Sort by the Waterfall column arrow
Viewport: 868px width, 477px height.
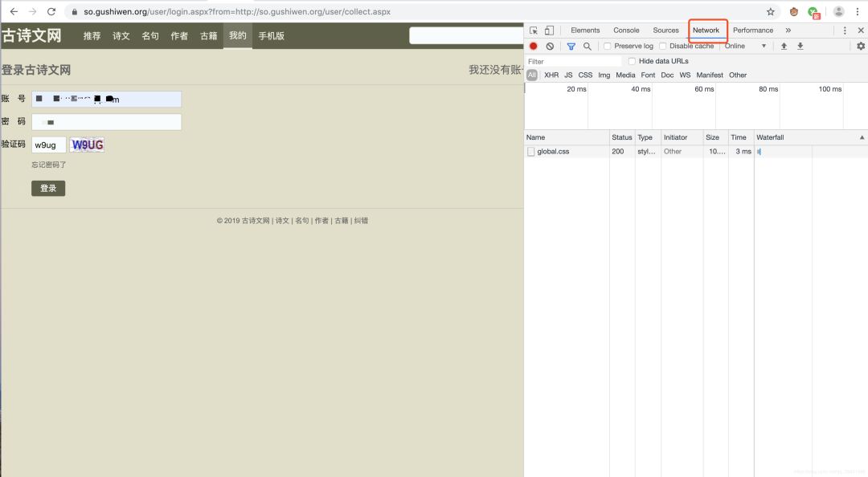pos(862,137)
